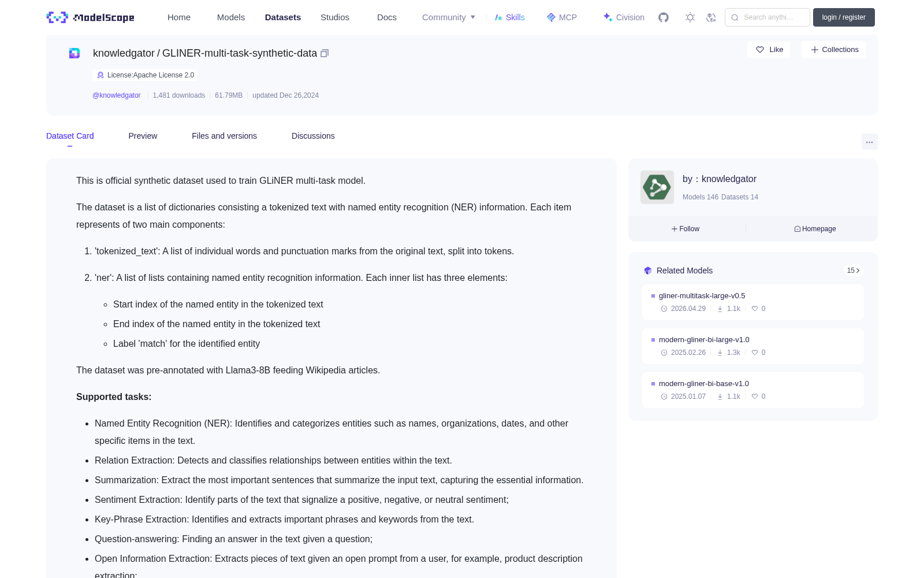Click 'Models 146' count text

[x=701, y=197]
